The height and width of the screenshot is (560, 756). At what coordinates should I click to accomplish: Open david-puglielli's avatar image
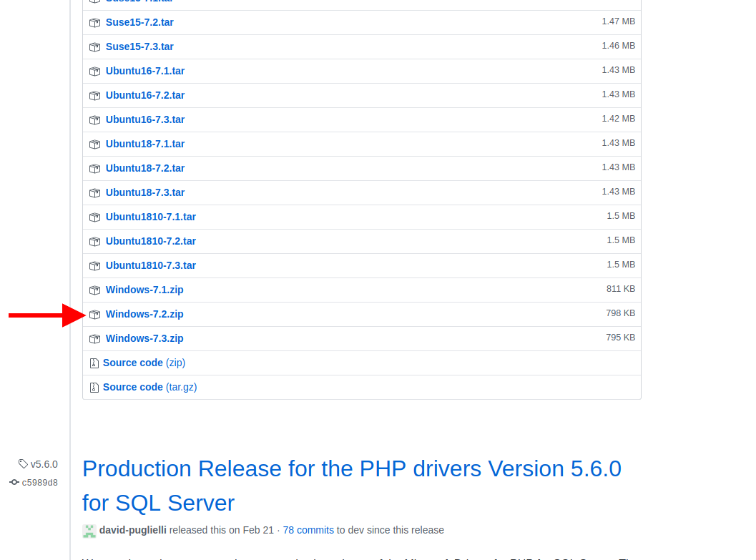[89, 531]
